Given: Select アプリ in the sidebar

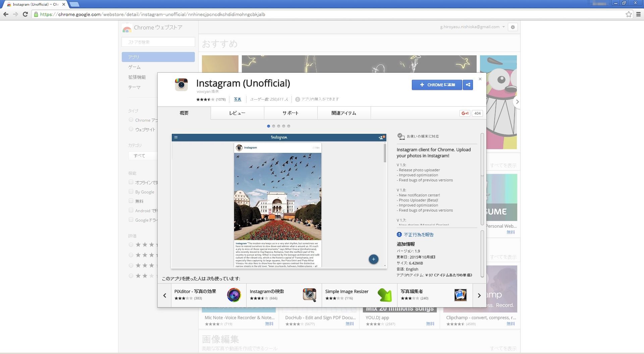Looking at the screenshot, I should pos(158,57).
